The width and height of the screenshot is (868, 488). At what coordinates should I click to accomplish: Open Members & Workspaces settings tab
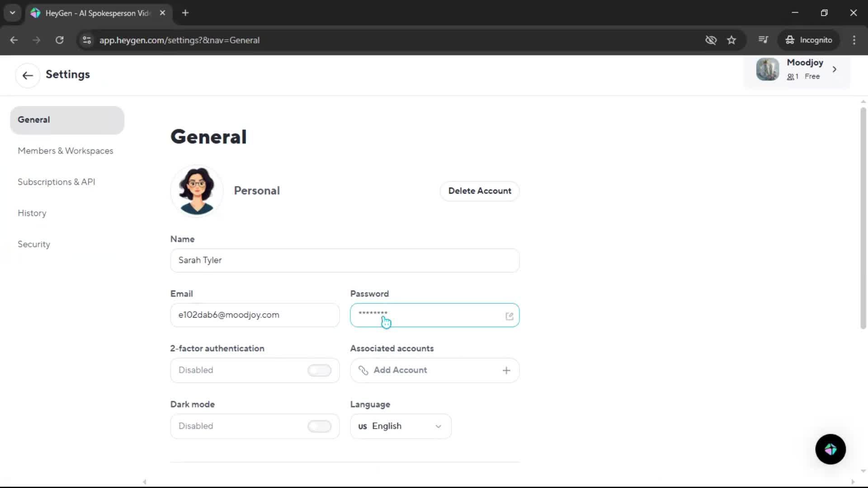click(x=66, y=151)
